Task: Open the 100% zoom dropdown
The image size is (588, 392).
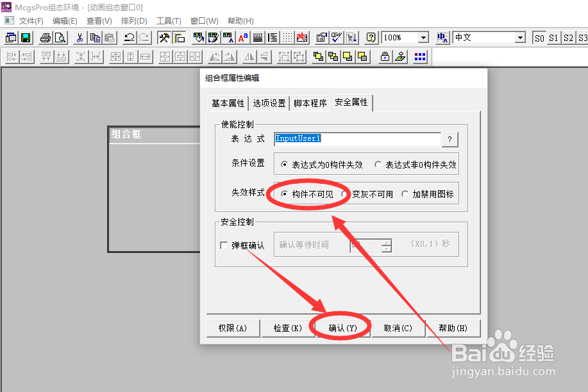Action: coord(424,38)
